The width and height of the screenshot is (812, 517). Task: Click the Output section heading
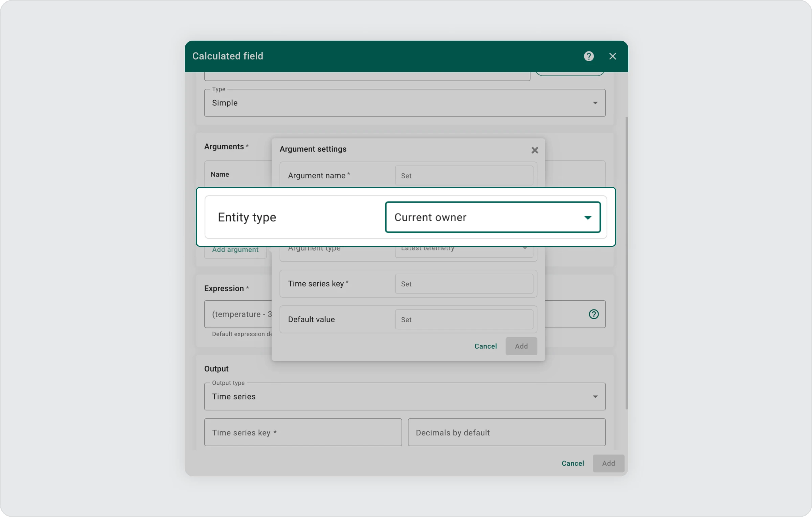pos(216,369)
